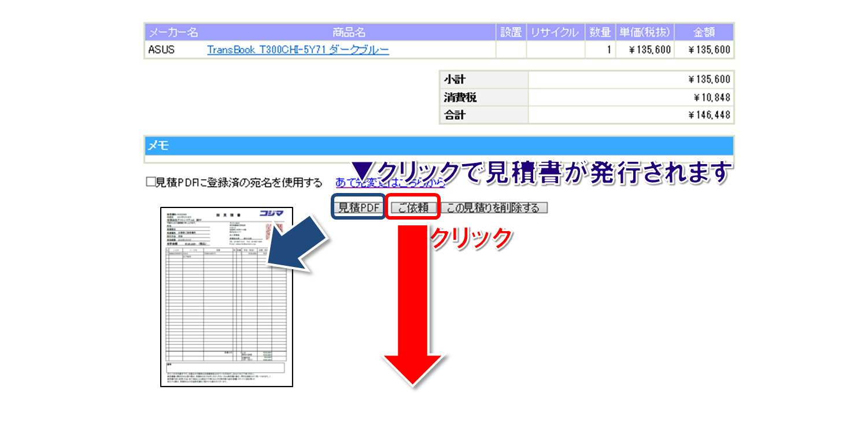The width and height of the screenshot is (868, 423).
Task: Click the 合計 row label
Action: [484, 115]
